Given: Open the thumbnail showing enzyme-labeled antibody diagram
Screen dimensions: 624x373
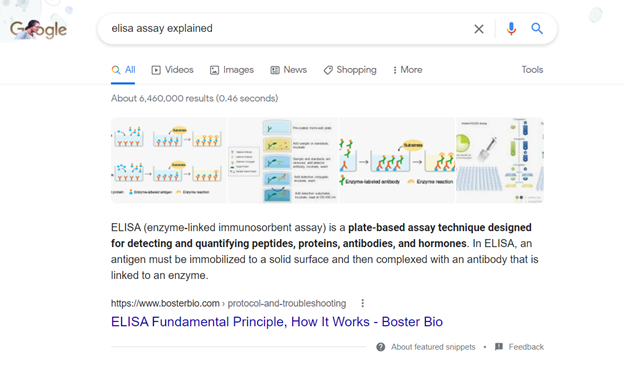Looking at the screenshot, I should [x=397, y=160].
